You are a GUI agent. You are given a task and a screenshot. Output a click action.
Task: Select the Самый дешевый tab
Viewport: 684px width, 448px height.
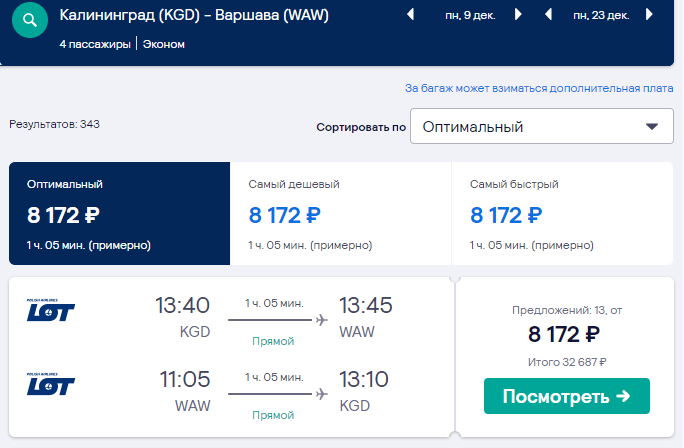(340, 213)
